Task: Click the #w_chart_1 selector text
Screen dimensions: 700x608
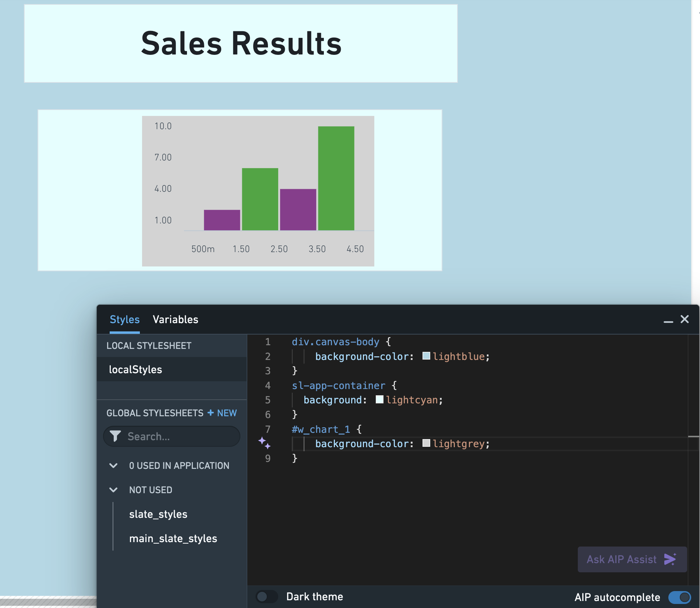Action: click(321, 430)
